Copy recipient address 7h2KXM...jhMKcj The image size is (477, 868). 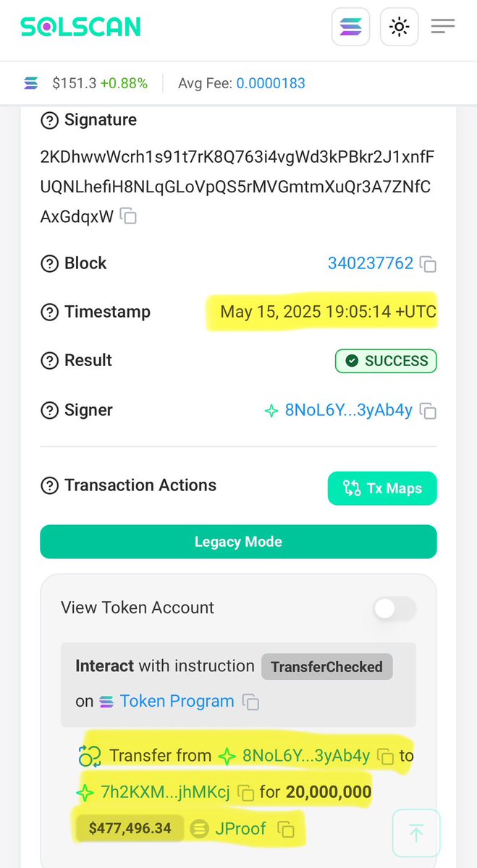click(x=246, y=793)
